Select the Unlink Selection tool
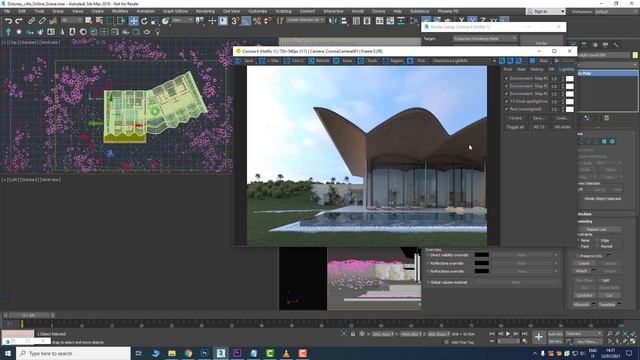640x360 pixels. (x=42, y=20)
